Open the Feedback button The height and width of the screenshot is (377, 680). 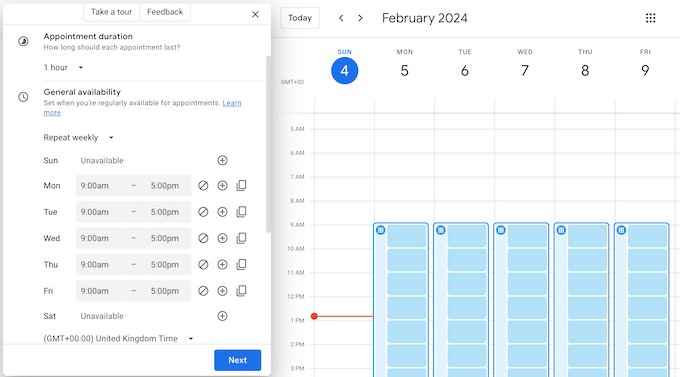click(x=165, y=12)
